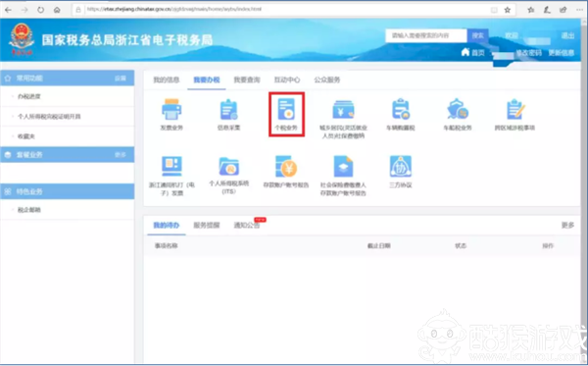Open the 公众服务 tab
The height and width of the screenshot is (366, 588).
click(x=327, y=79)
